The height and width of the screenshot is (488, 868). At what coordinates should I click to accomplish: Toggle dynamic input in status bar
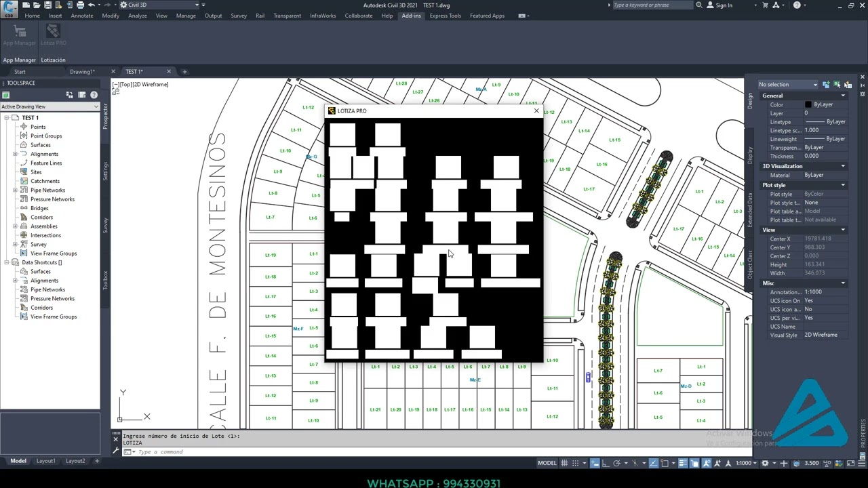pos(595,463)
